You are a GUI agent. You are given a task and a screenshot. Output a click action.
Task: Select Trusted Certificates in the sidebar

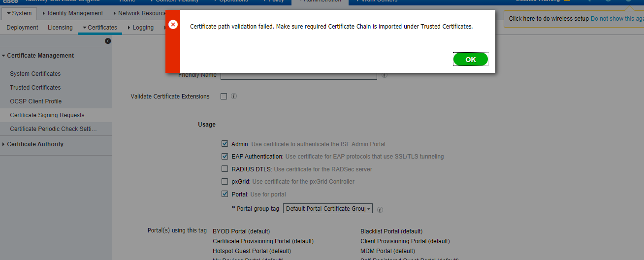click(35, 88)
